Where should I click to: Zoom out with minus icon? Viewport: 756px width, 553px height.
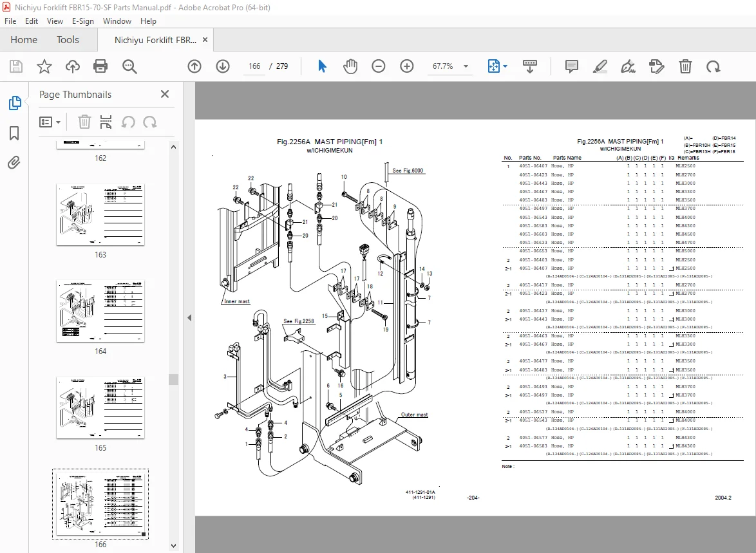pyautogui.click(x=379, y=66)
